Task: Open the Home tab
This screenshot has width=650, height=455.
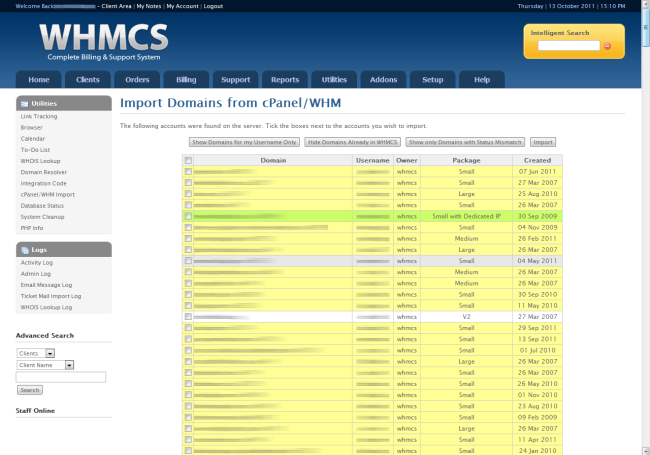Action: click(39, 80)
